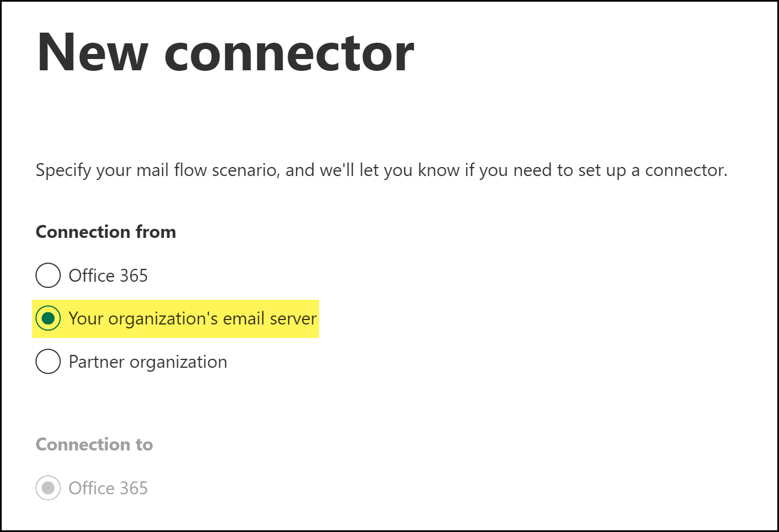779x532 pixels.
Task: Click the Connection to section heading
Action: [x=94, y=444]
